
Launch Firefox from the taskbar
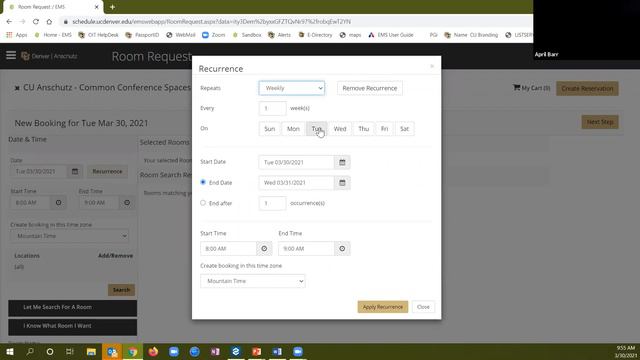[153, 351]
